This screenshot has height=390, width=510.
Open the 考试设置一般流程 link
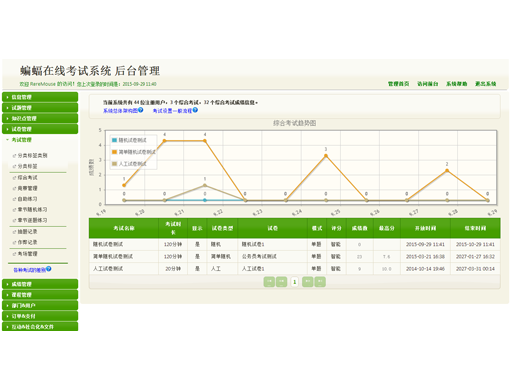pos(172,111)
